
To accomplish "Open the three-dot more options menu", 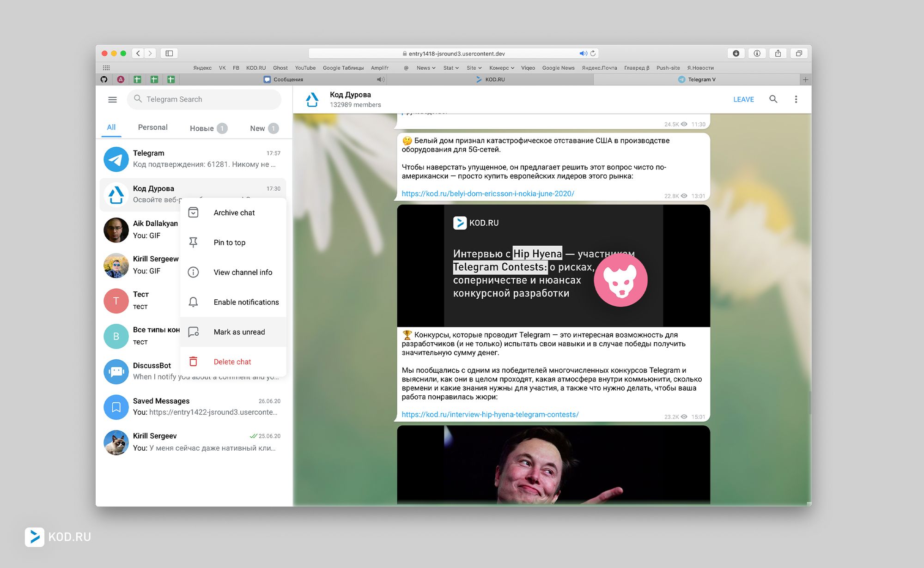I will point(796,99).
